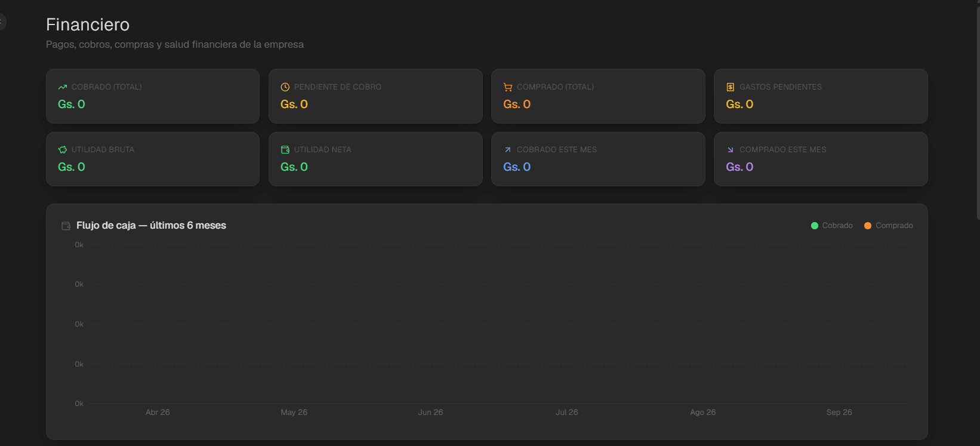Click the Gs. 0 value under Cobrado Este Mes
Screen dimensions: 980x446
point(517,167)
